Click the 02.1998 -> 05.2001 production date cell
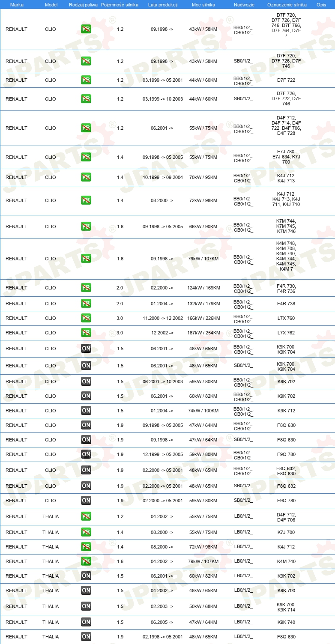Image resolution: width=335 pixels, height=644 pixels. (163, 637)
